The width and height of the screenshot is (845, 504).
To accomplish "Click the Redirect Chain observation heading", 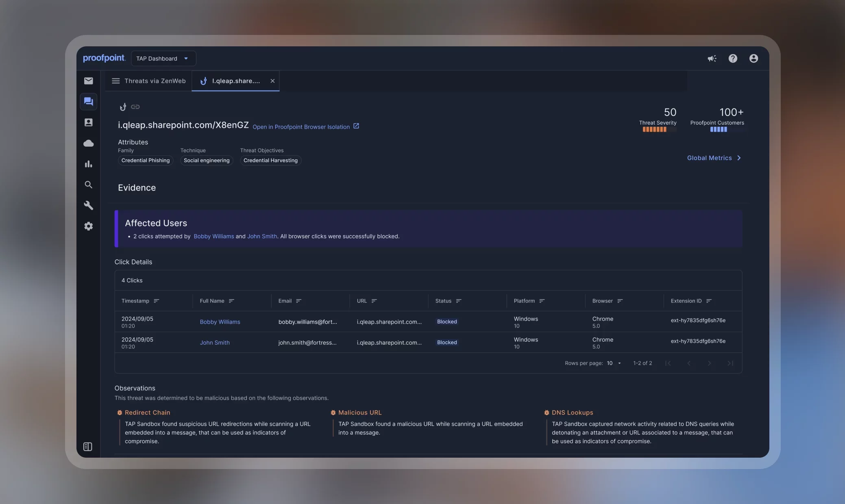I will pos(147,413).
